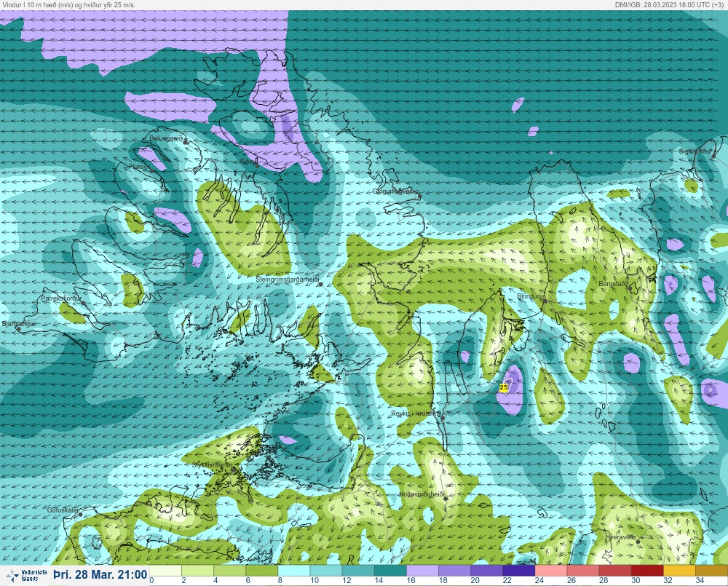Pick the 32–34 m/s yellow-orange legend swatch
Image resolution: width=728 pixels, height=586 pixels.
tap(680, 571)
